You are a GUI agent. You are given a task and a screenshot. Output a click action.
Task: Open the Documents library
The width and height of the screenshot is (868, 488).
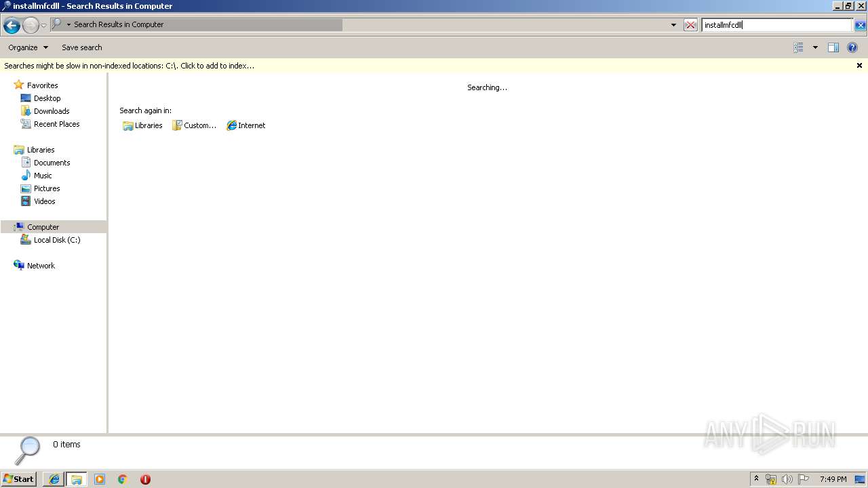coord(52,163)
